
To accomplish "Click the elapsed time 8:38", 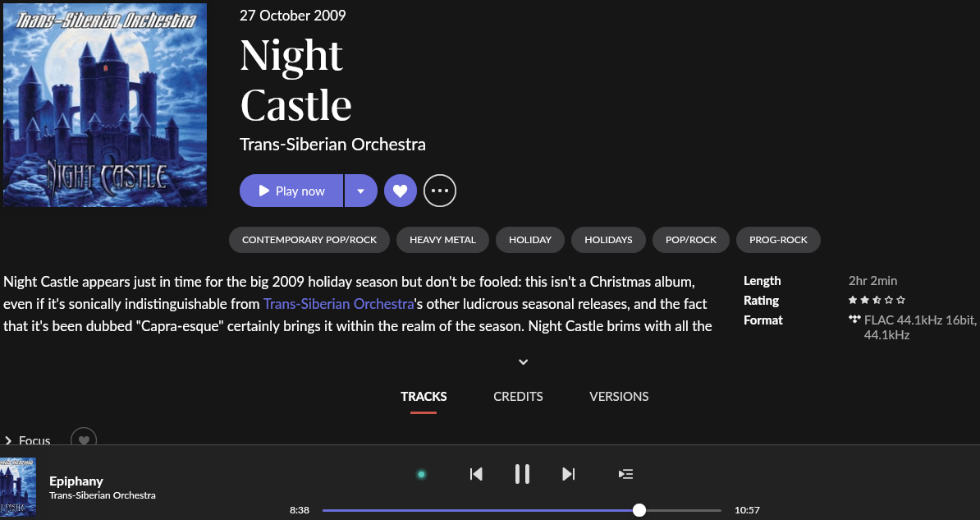I will pos(300,510).
